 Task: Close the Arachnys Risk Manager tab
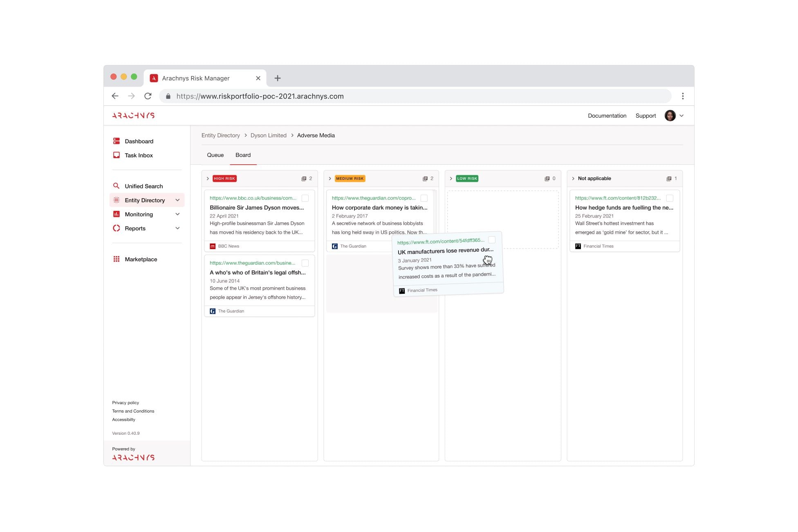258,78
